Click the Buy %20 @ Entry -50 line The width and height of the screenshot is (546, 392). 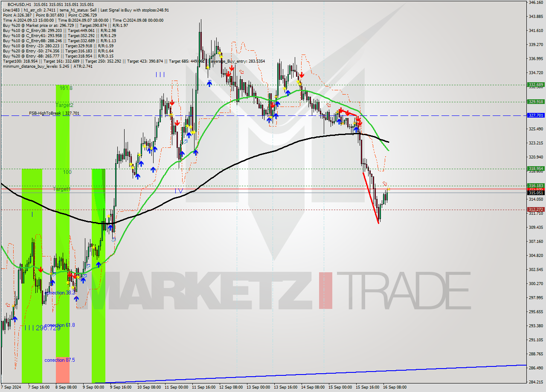[x=58, y=51]
